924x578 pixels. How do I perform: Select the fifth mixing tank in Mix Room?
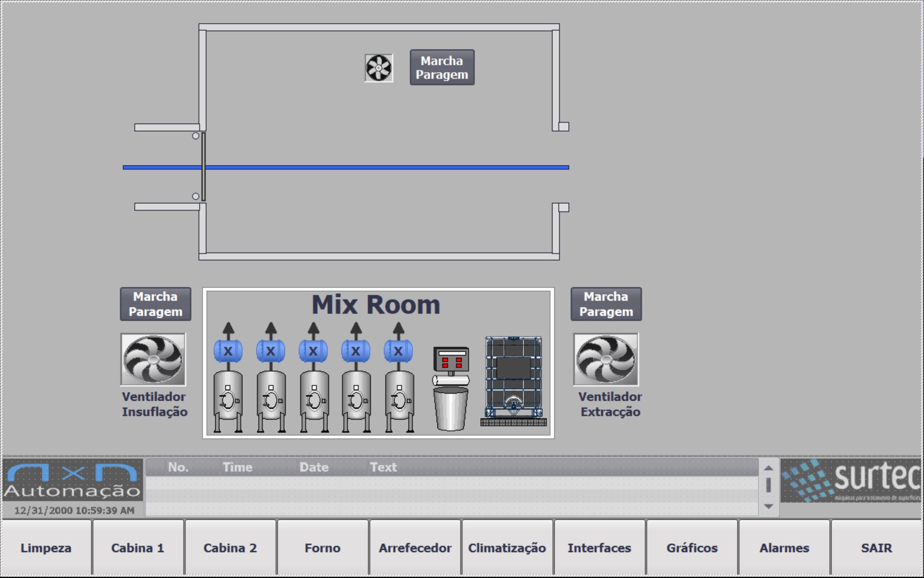click(399, 400)
